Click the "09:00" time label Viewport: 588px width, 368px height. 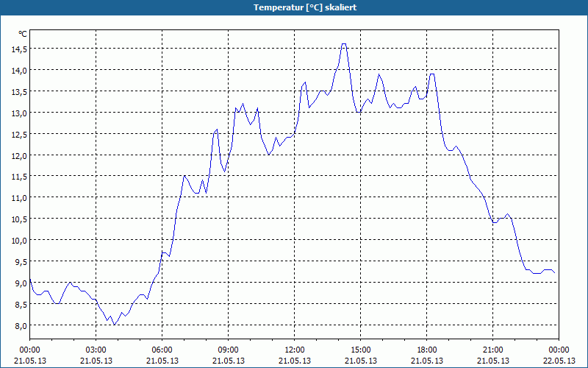(x=228, y=350)
